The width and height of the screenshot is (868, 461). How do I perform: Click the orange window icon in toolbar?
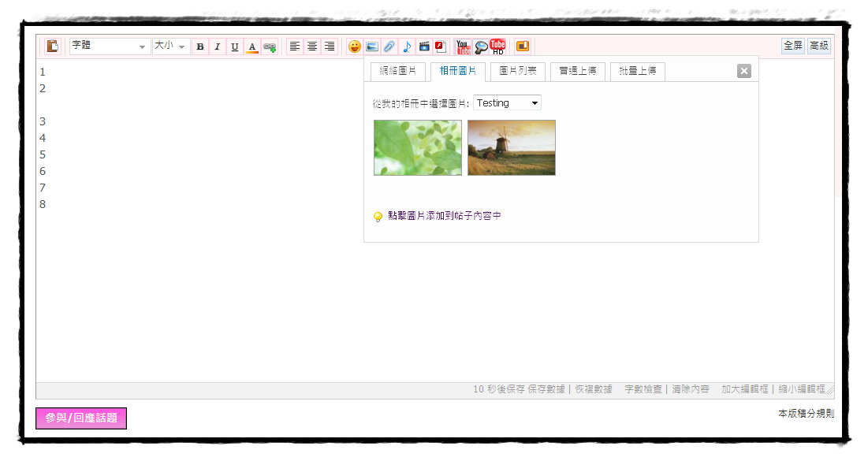click(523, 46)
